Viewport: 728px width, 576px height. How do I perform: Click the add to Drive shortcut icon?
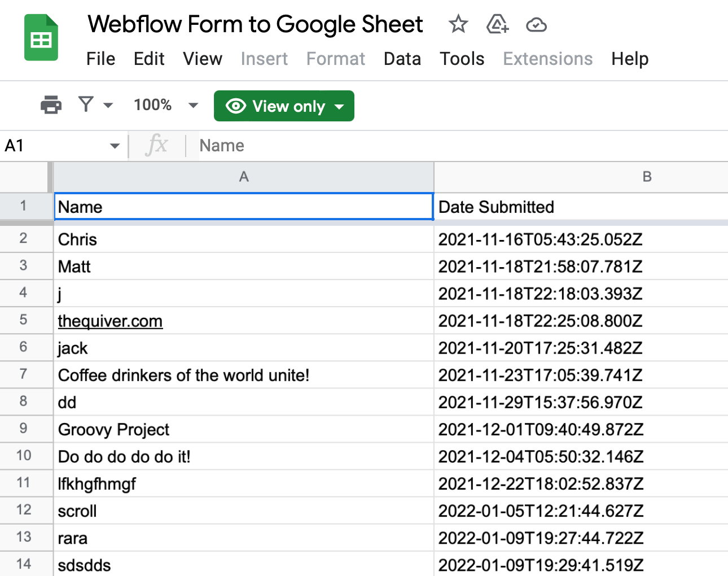click(497, 24)
